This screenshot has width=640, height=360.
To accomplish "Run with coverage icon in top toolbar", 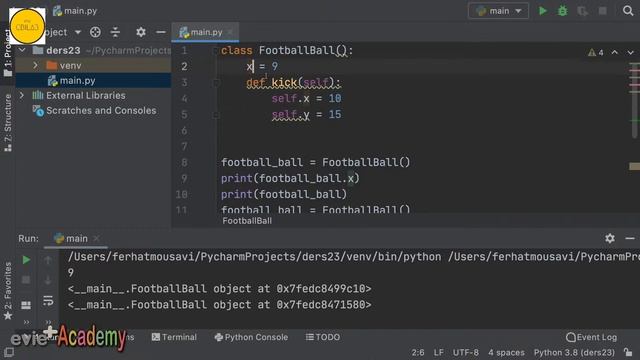I will (582, 11).
